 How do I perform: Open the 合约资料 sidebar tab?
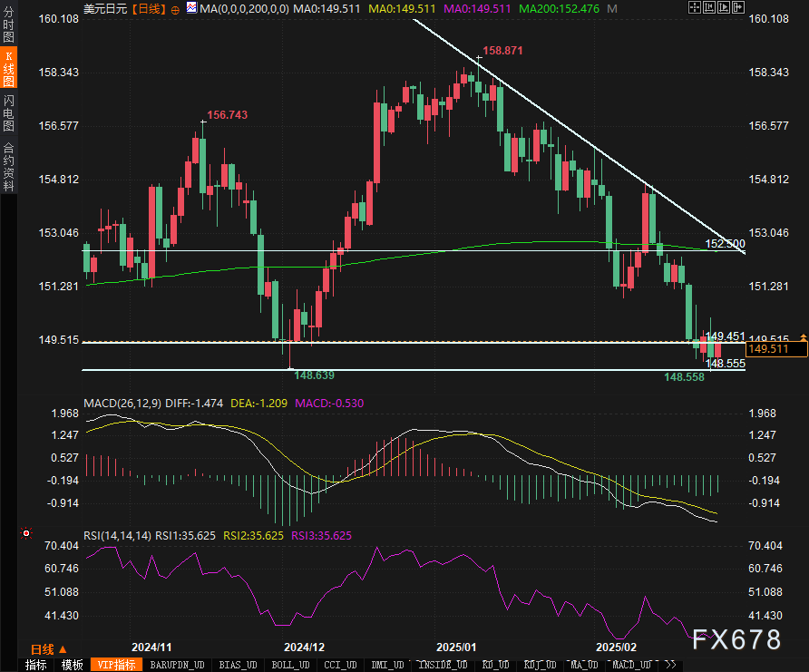click(x=9, y=167)
